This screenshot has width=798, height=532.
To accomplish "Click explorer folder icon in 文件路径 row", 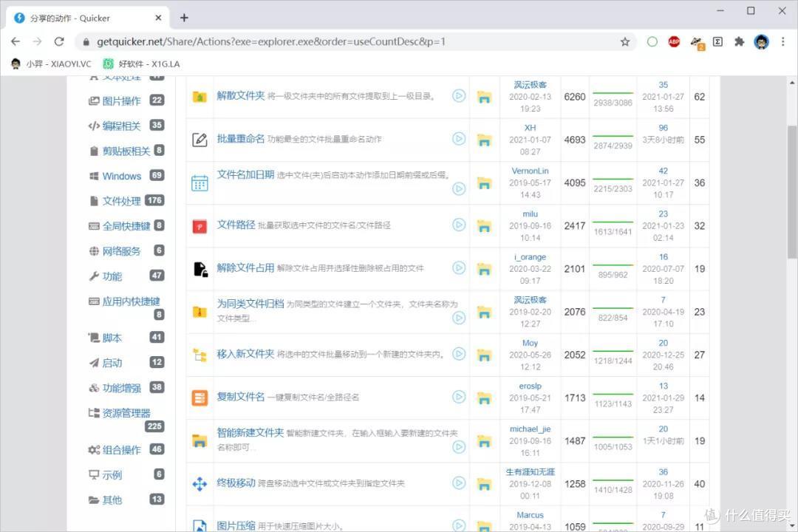I will (x=485, y=226).
